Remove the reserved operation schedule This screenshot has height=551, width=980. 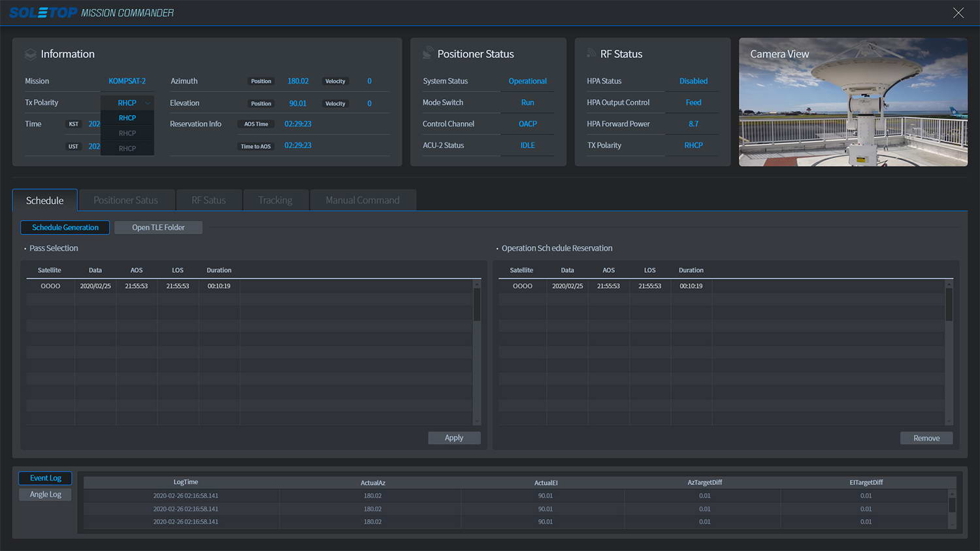pos(926,438)
